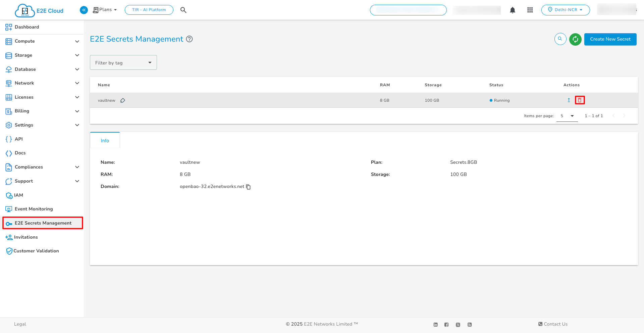Image resolution: width=644 pixels, height=333 pixels.
Task: Expand the Settings menu chevron
Action: (77, 125)
